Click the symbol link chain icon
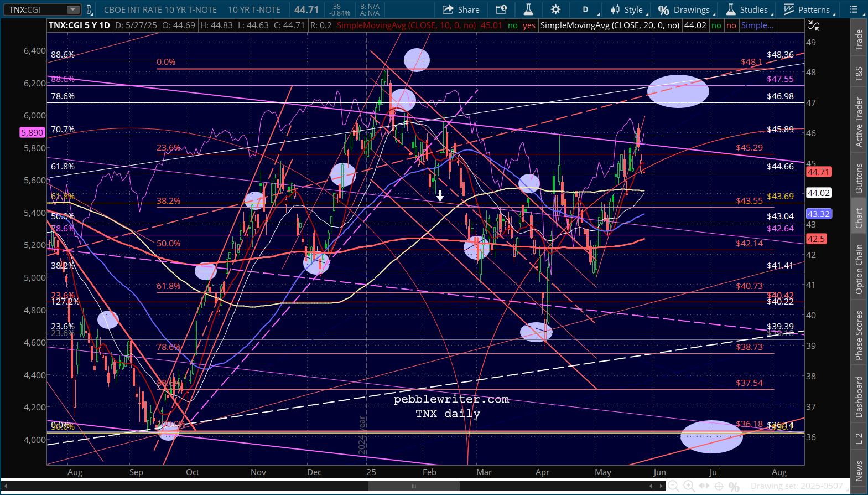868x495 pixels. click(x=89, y=9)
